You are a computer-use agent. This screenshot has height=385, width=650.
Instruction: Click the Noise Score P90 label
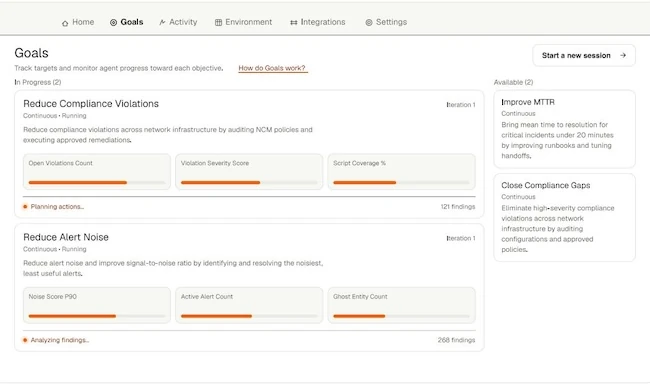pos(53,297)
